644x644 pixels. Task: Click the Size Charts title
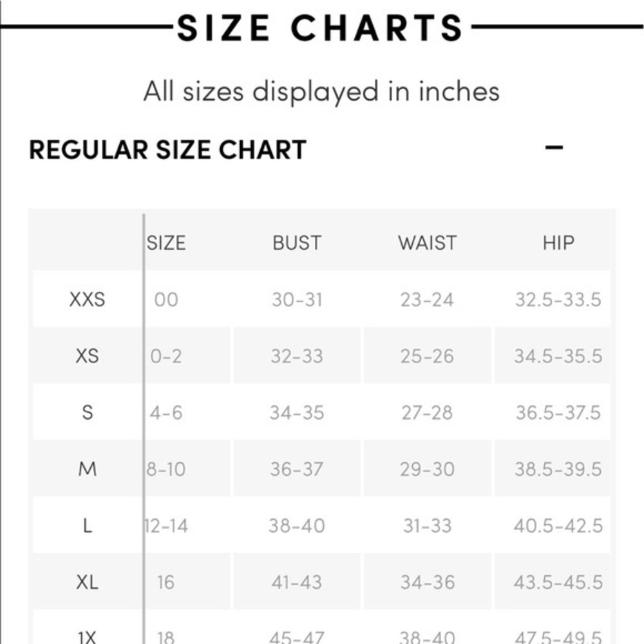point(320,28)
